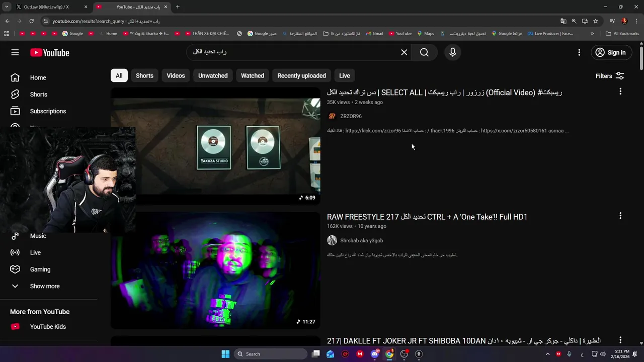
Task: Open YouTube settings three-dot menu beside Sign in
Action: click(579, 52)
